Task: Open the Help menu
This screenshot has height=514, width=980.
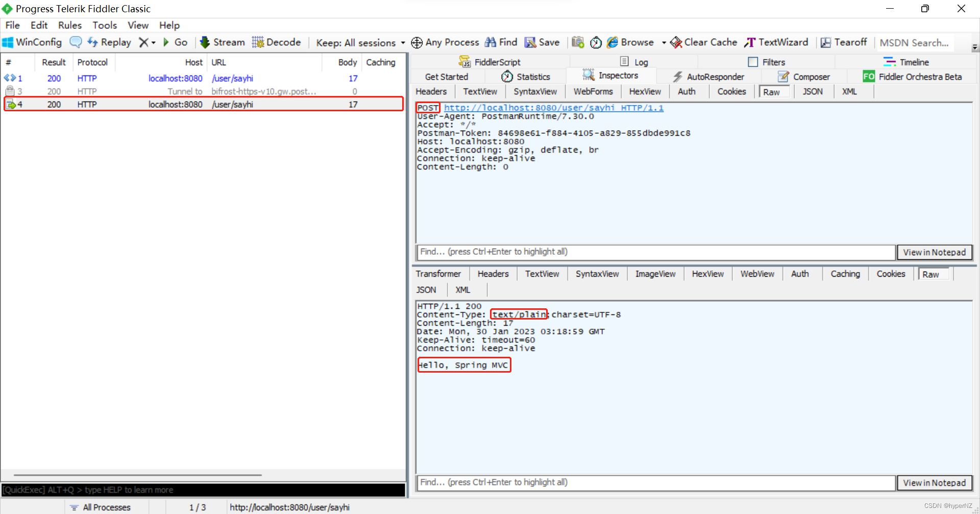Action: click(169, 25)
